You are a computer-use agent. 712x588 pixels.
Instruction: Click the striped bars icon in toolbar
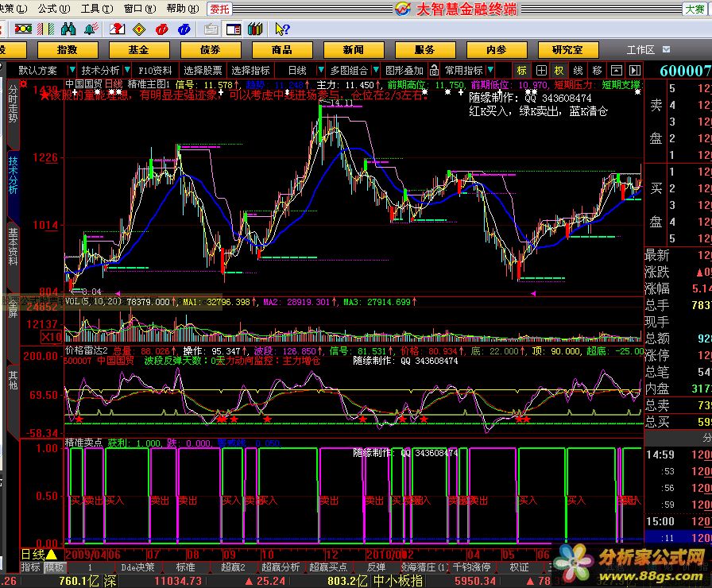(46, 29)
